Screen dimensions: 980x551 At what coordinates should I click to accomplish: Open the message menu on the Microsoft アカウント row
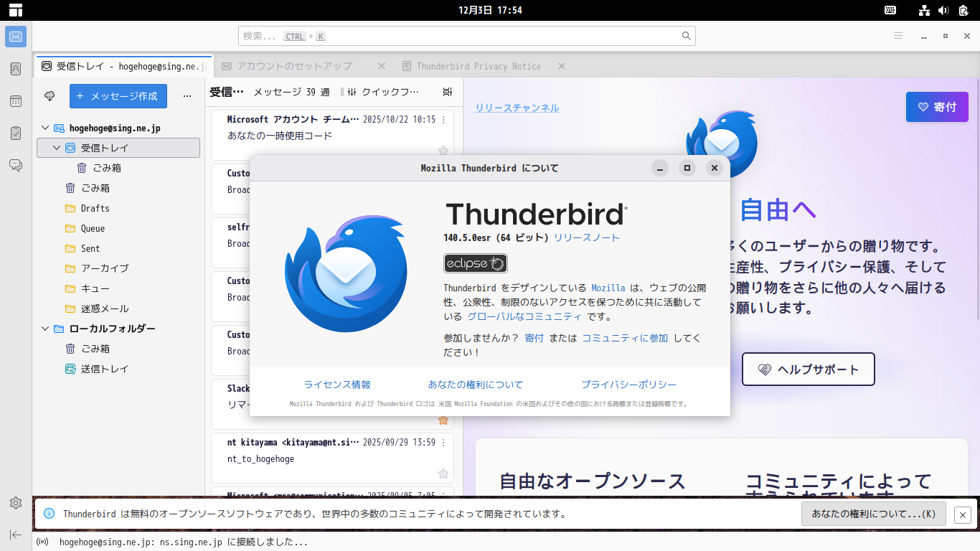coord(443,120)
